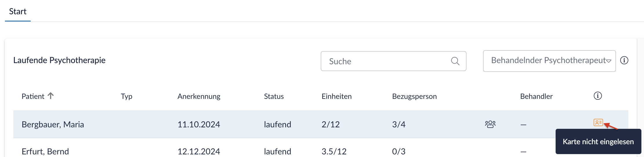
Task: Sort by Anerkennung column header
Action: [x=199, y=97]
